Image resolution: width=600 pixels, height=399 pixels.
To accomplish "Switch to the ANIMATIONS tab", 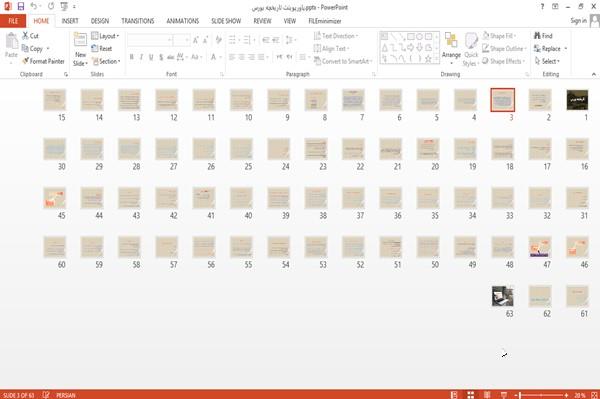I will pyautogui.click(x=183, y=21).
